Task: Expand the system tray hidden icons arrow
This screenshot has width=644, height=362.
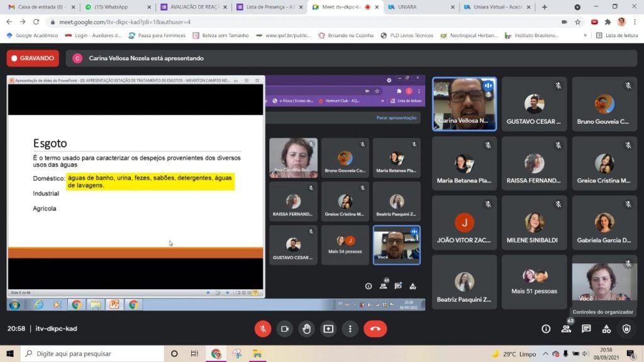Action: 546,354
